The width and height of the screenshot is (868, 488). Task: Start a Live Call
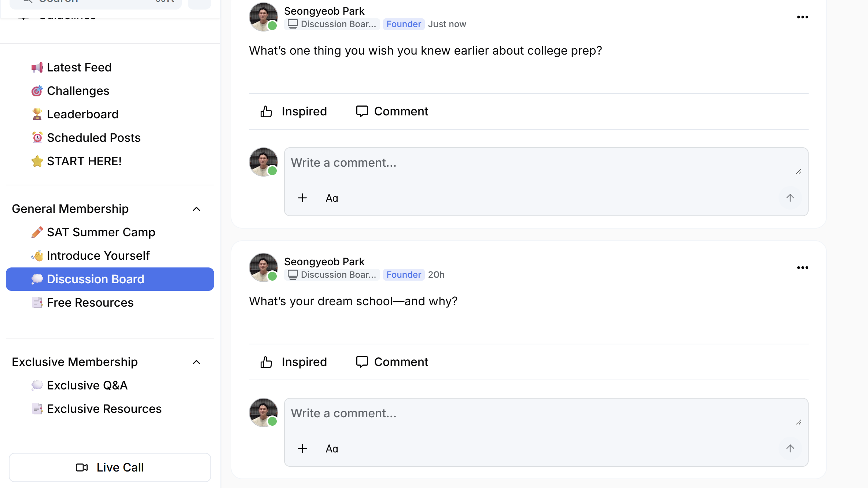(110, 467)
